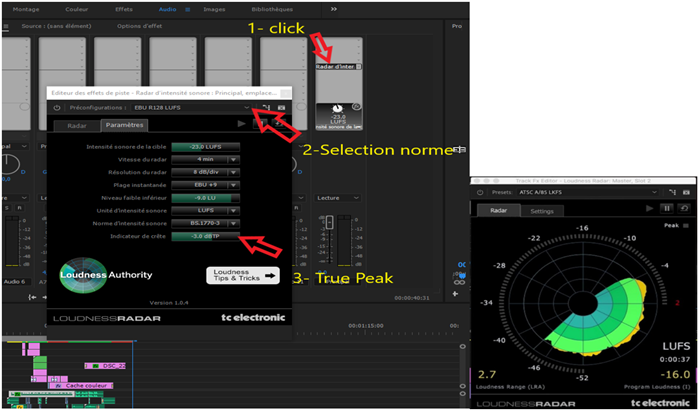Toggle power button in Track Fx Editor window
This screenshot has width=698, height=411.
coord(480,192)
